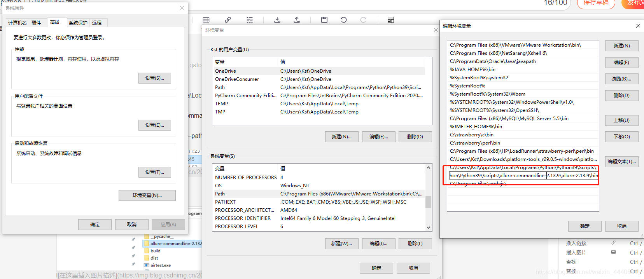Click 删除(D) under user variables
This screenshot has width=644, height=279.
point(415,137)
